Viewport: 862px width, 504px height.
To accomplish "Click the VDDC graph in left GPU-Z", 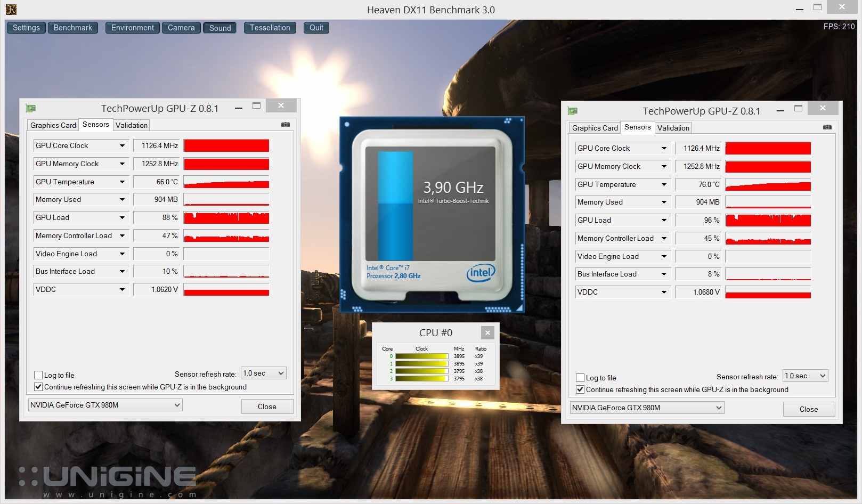I will [226, 289].
